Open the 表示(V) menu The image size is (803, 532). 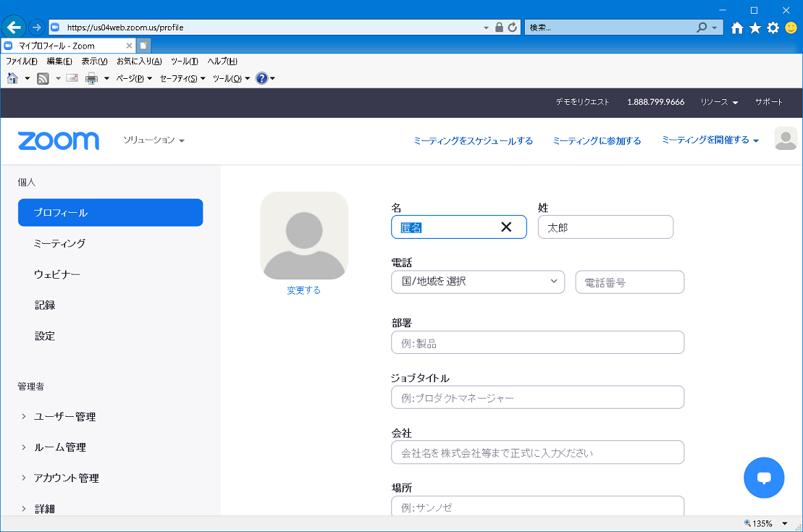click(95, 61)
